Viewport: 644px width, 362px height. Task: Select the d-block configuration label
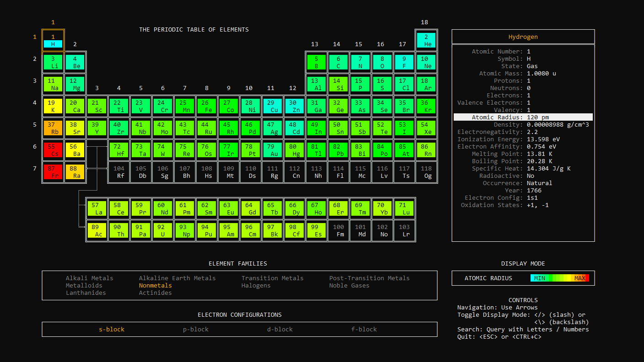tap(279, 329)
